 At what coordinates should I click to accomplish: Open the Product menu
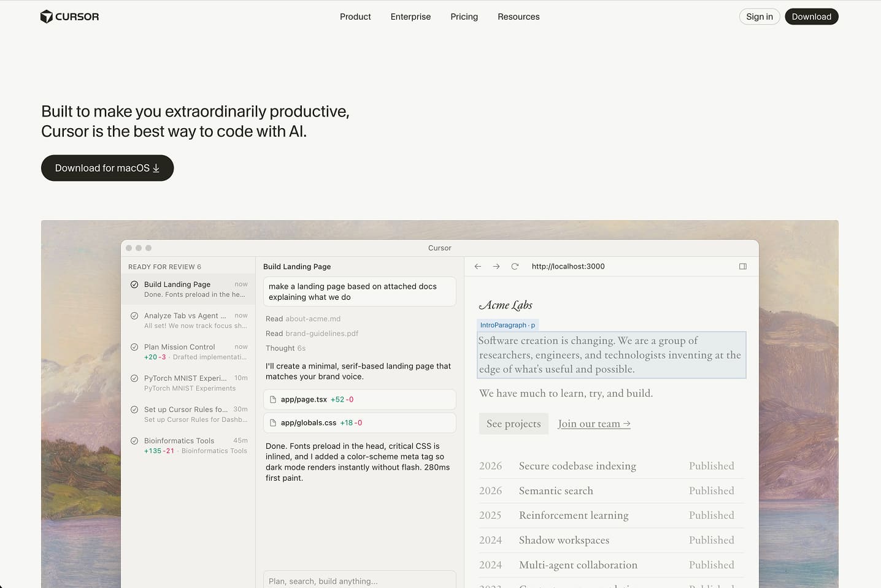[355, 17]
